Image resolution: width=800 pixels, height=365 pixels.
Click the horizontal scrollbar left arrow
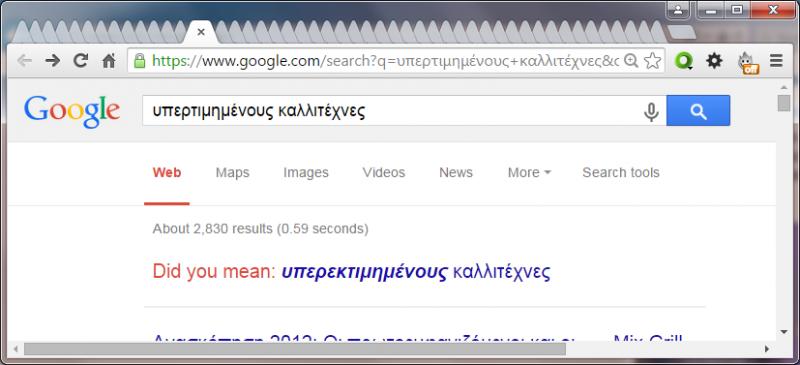(x=15, y=349)
